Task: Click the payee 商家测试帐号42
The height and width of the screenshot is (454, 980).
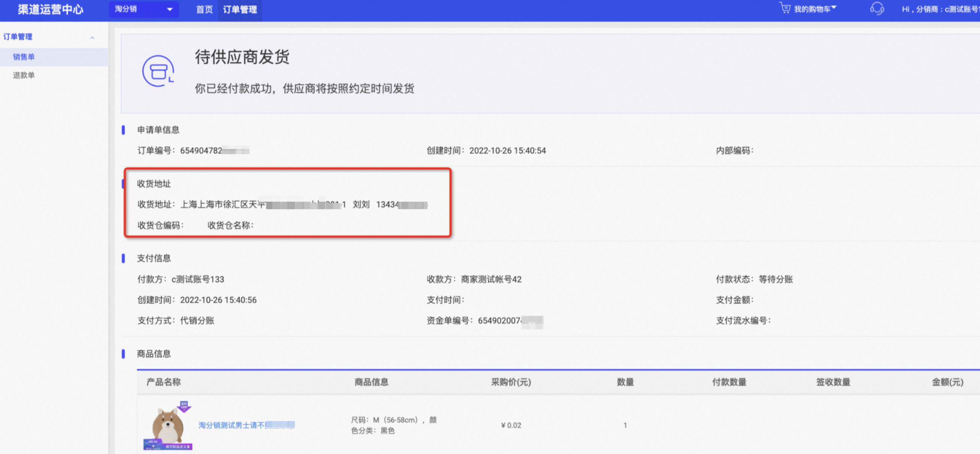Action: tap(491, 279)
